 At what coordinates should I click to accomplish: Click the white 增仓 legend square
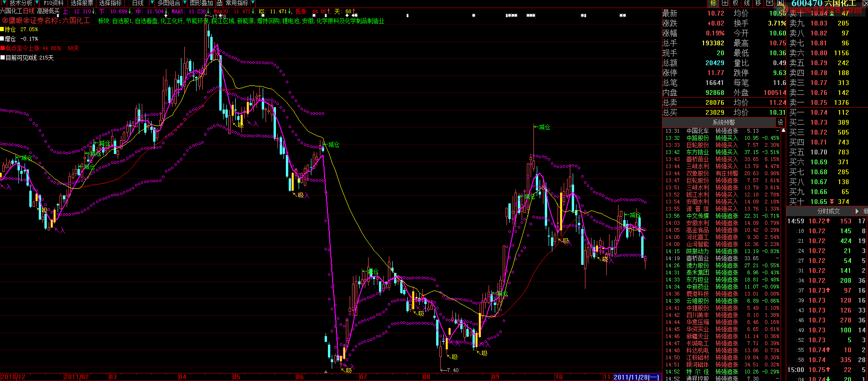2,39
